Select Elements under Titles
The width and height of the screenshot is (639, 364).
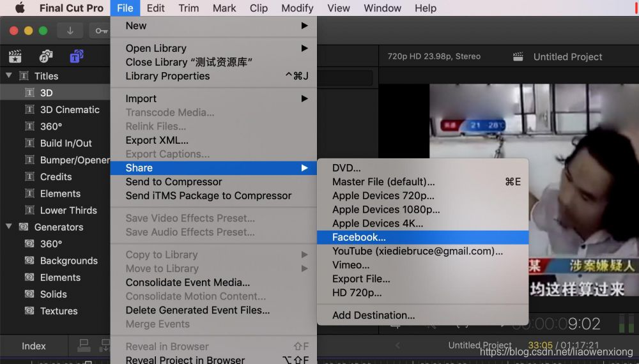point(55,193)
